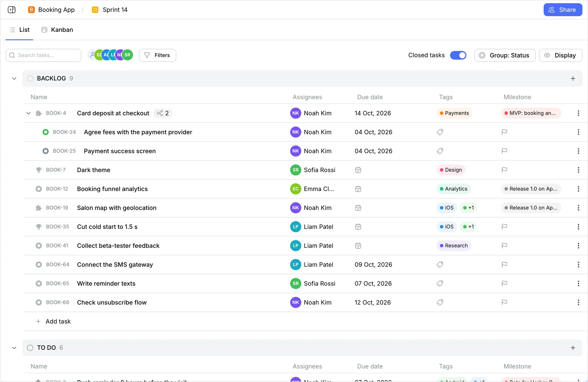This screenshot has width=588, height=382.
Task: Toggle status circle of BOOK-24
Action: (46, 132)
